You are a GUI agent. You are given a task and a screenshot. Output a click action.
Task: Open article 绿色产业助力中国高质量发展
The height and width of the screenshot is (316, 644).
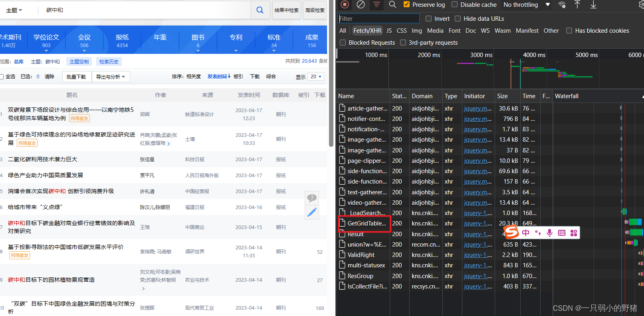[46, 175]
